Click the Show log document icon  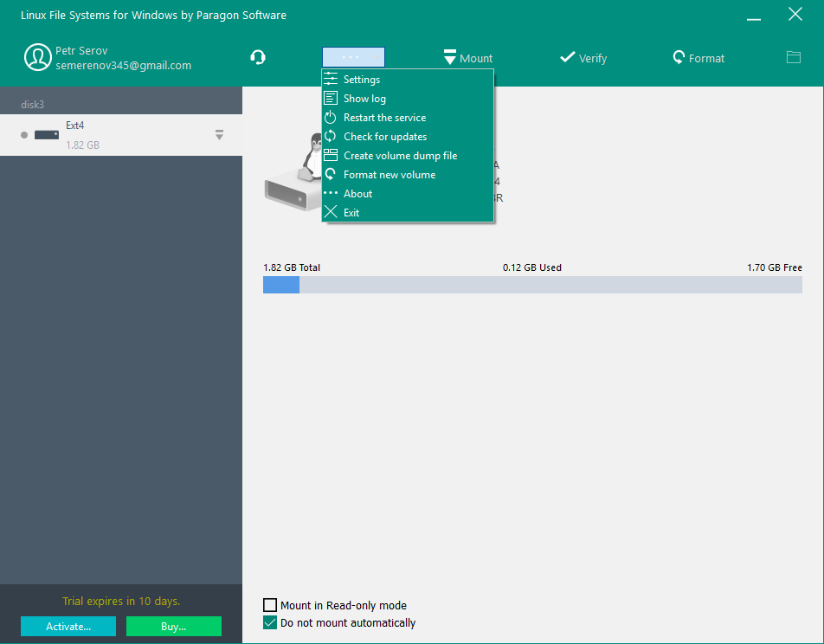tap(331, 99)
